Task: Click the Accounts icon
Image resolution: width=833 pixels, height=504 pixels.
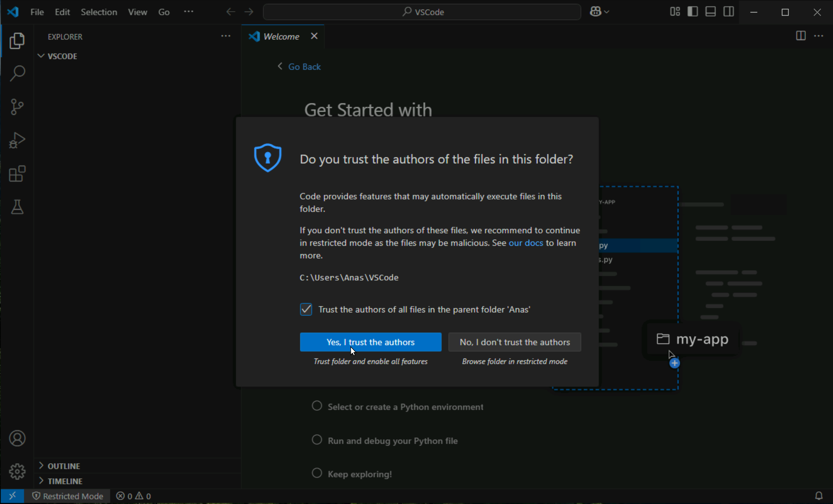Action: (17, 438)
